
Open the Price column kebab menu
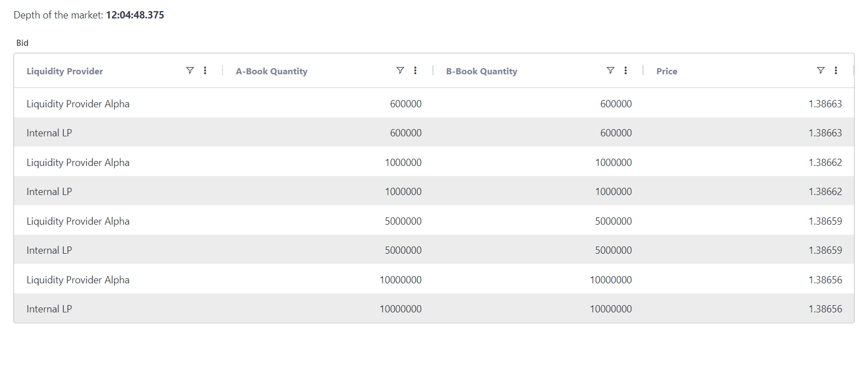point(836,70)
